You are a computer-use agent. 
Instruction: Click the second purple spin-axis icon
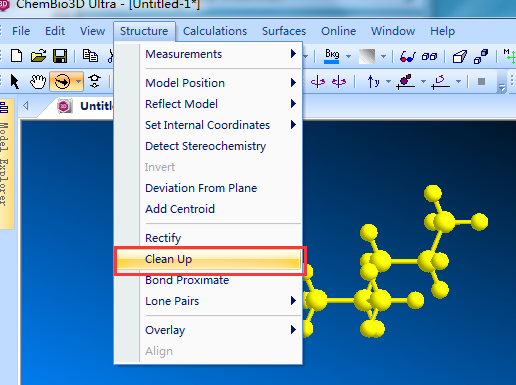click(x=339, y=81)
